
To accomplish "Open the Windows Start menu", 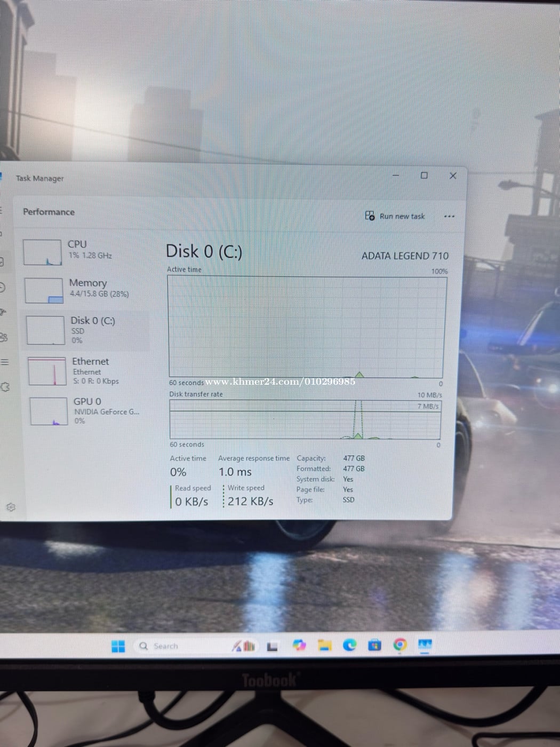I will tap(118, 646).
